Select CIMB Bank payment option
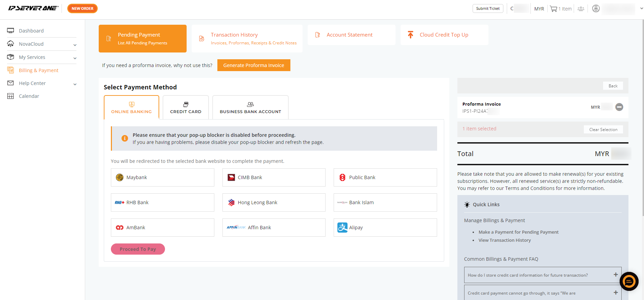Image resolution: width=644 pixels, height=300 pixels. point(274,177)
